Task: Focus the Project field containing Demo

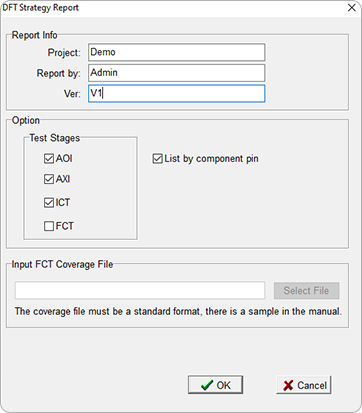Action: click(x=177, y=52)
